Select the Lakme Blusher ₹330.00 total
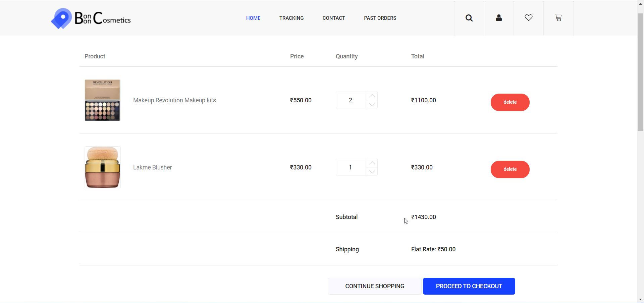 tap(422, 167)
